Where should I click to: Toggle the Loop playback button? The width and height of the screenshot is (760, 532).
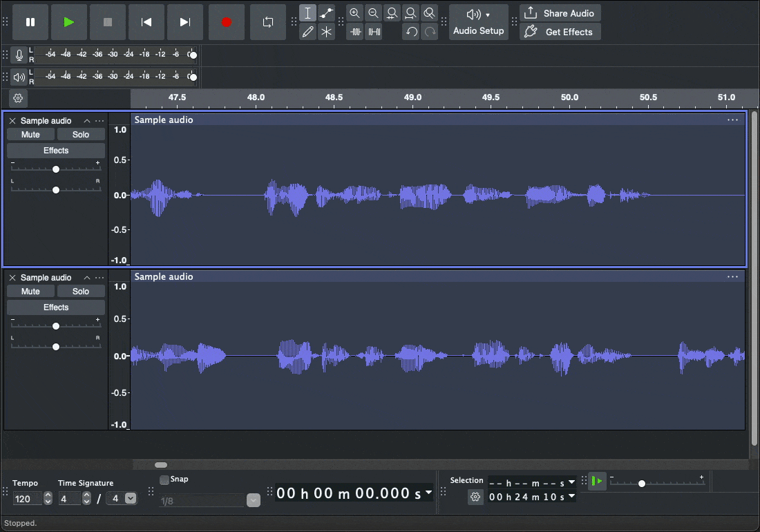click(268, 22)
